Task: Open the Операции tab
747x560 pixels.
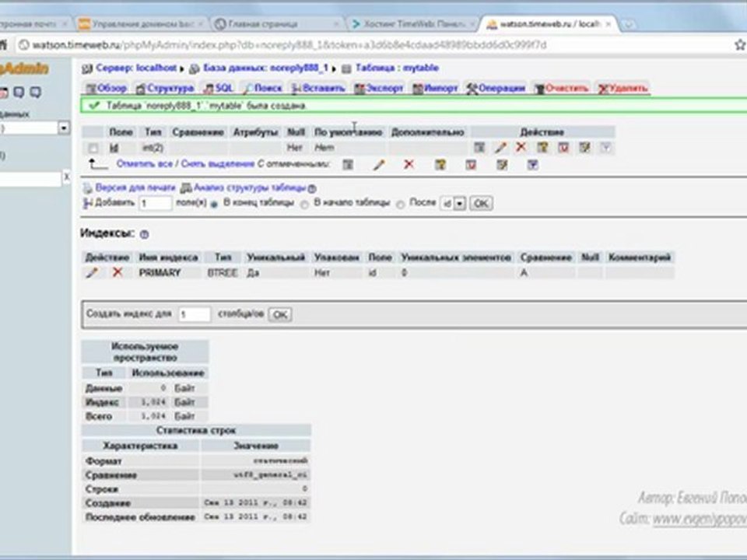Action: pos(496,88)
